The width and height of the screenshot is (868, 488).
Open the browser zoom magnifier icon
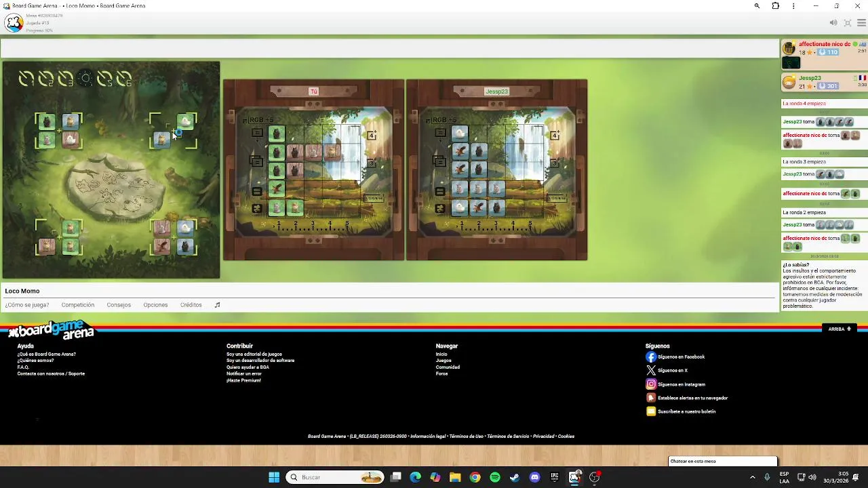pyautogui.click(x=757, y=6)
